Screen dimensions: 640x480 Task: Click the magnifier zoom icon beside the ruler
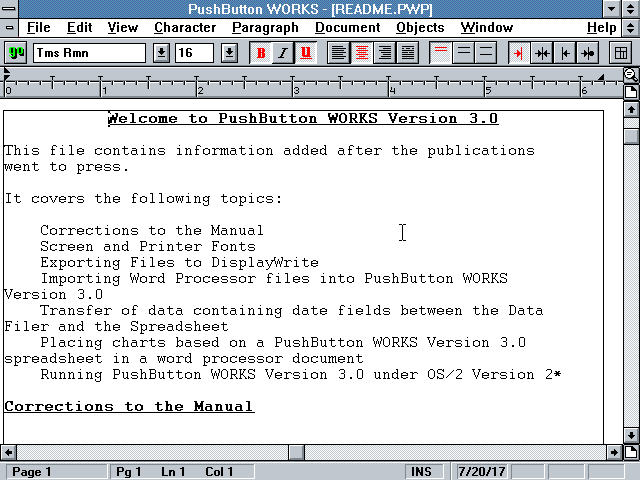(x=631, y=75)
